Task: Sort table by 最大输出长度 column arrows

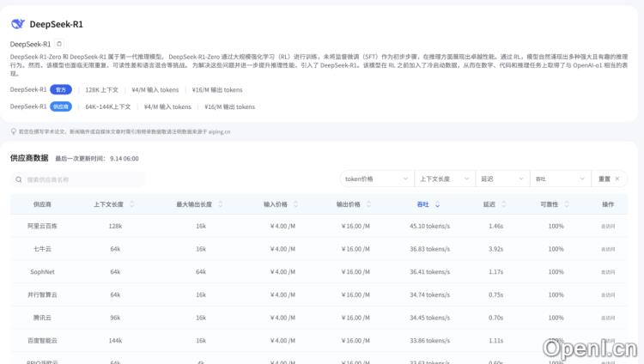Action: click(221, 204)
